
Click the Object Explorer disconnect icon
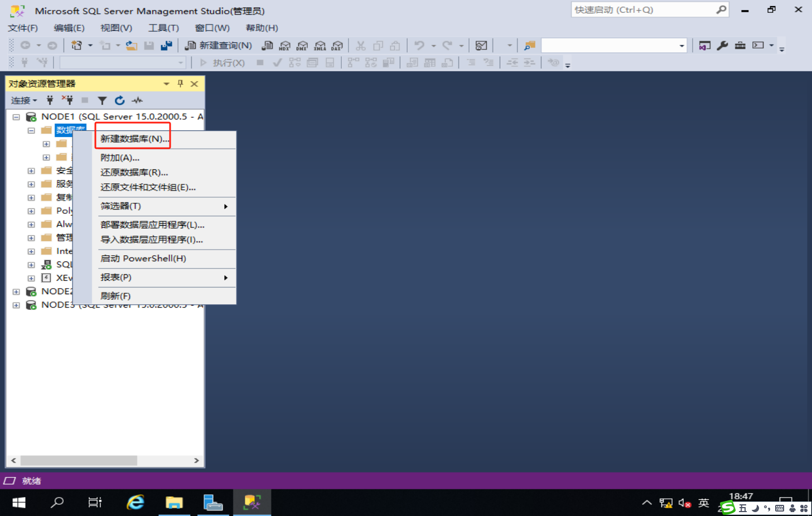[x=67, y=100]
